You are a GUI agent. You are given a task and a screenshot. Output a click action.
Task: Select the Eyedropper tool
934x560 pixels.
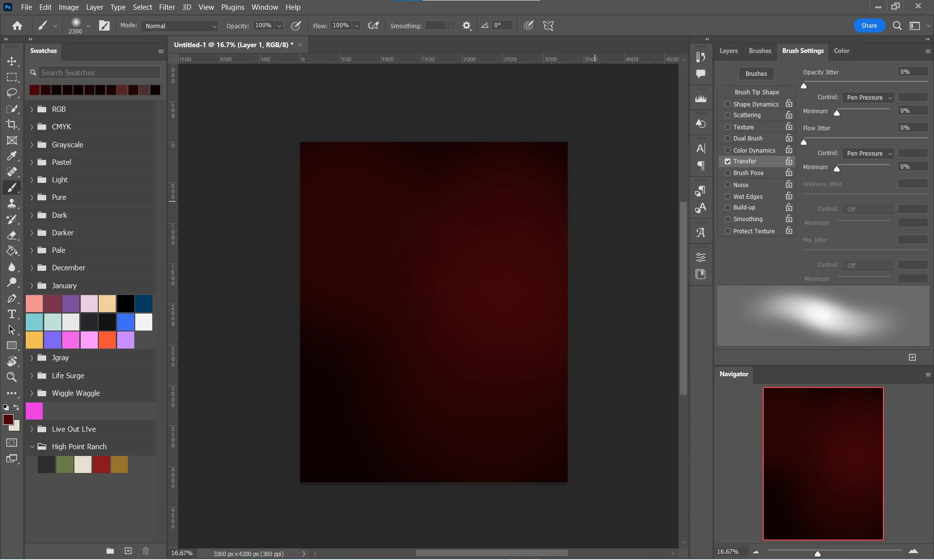pos(12,156)
